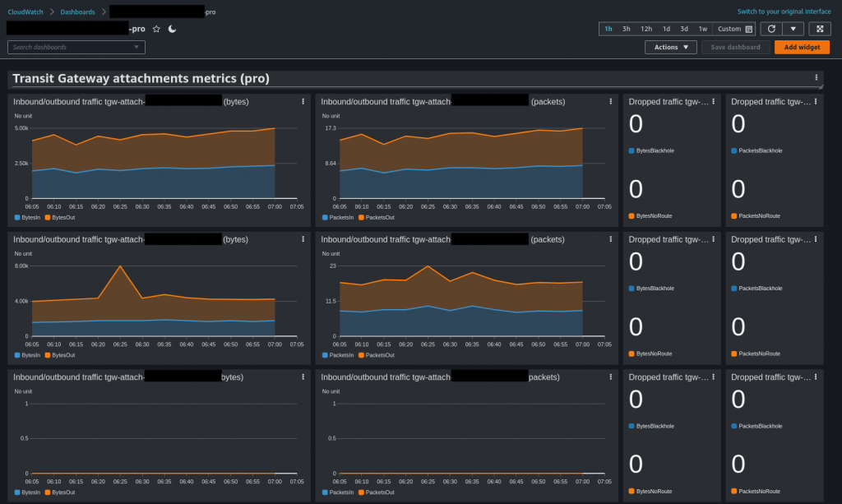The height and width of the screenshot is (504, 842).
Task: Click the Add widget button
Action: coord(801,47)
